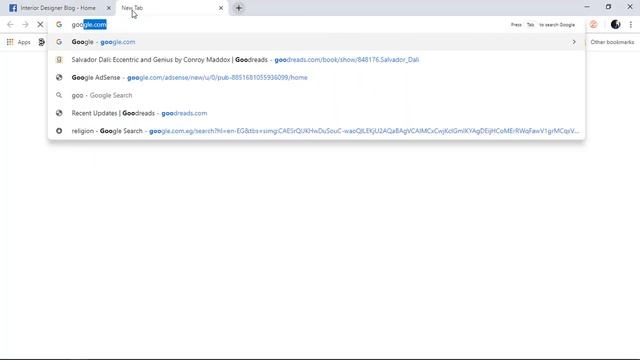Go forward with the forward arrow
The width and height of the screenshot is (640, 360).
25,24
